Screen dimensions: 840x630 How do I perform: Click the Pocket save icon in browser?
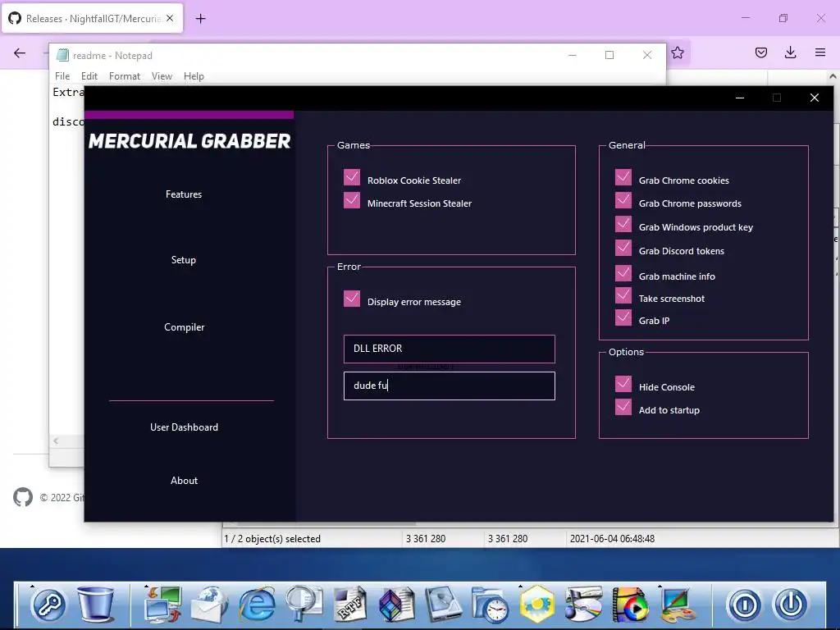[760, 52]
